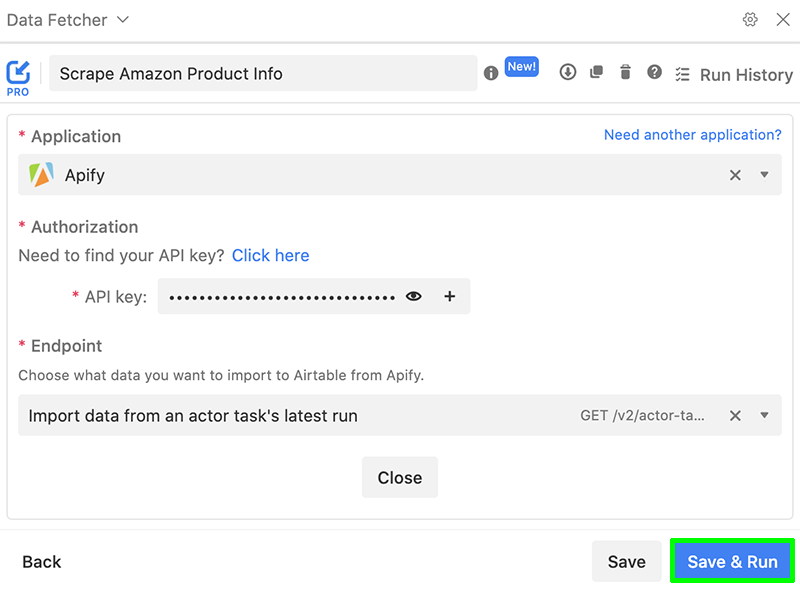Open the Apify application dropdown
Viewport: 800px width, 591px height.
(399, 175)
